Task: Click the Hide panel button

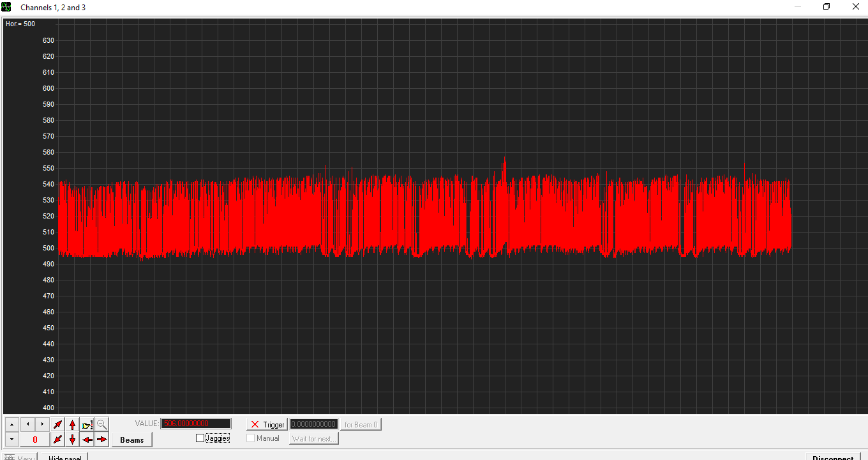Action: [x=64, y=456]
